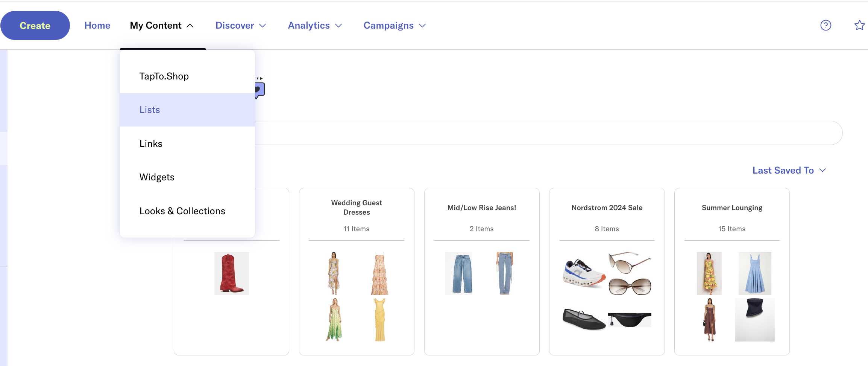868x366 pixels.
Task: Click the '8 Items' count text
Action: pyautogui.click(x=607, y=229)
